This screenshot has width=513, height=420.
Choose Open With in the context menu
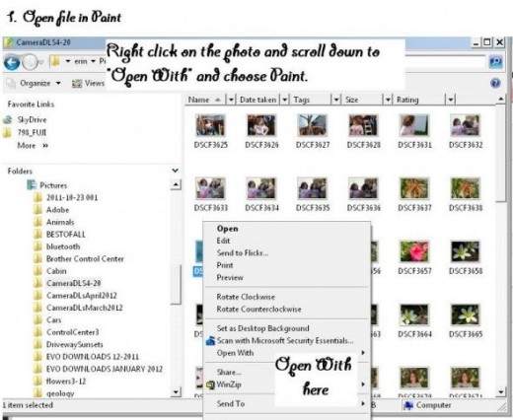click(x=235, y=353)
